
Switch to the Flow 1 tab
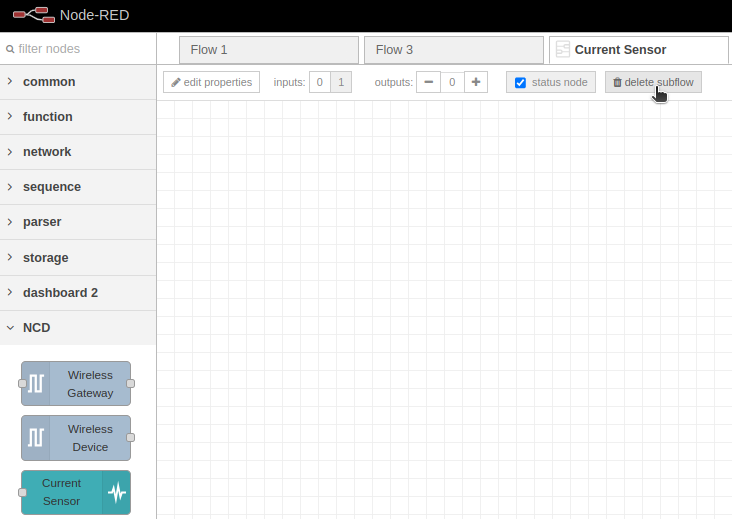click(x=269, y=50)
